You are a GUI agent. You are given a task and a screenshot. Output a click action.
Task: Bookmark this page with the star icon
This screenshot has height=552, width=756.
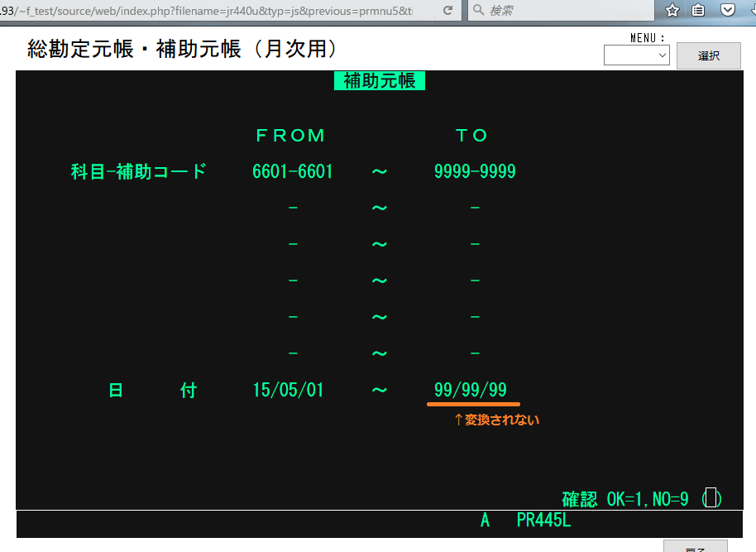672,10
